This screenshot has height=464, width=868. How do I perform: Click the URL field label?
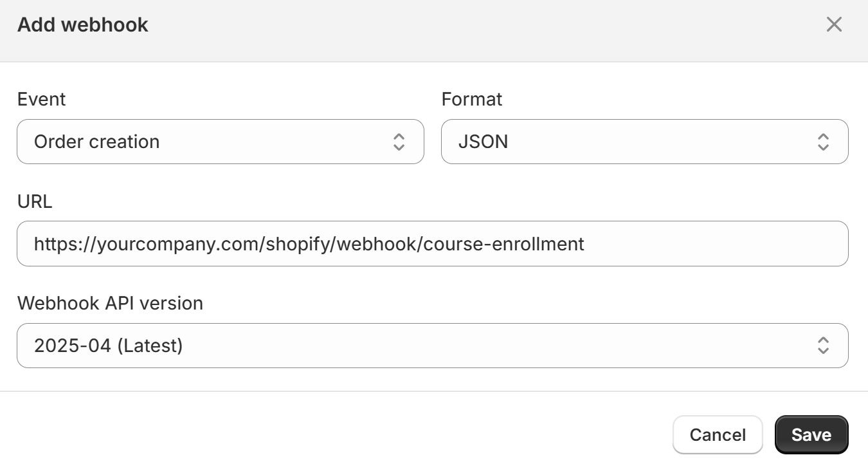(35, 202)
